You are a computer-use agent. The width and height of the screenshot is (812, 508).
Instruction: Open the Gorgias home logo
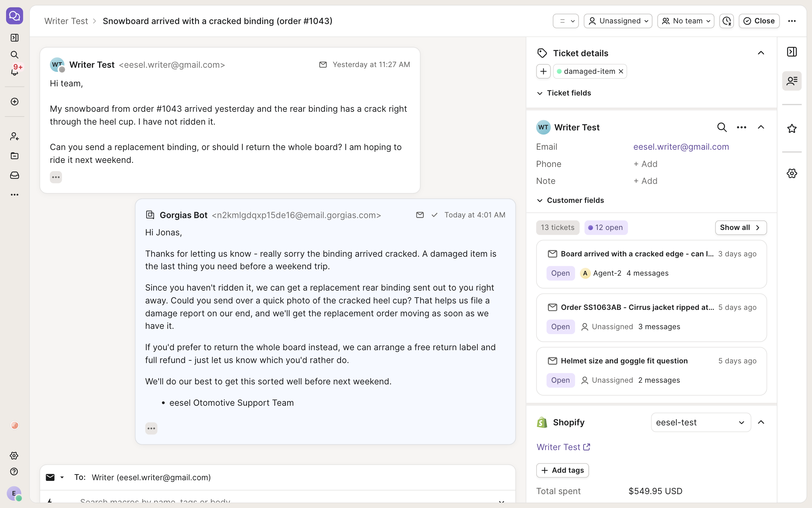click(x=15, y=16)
